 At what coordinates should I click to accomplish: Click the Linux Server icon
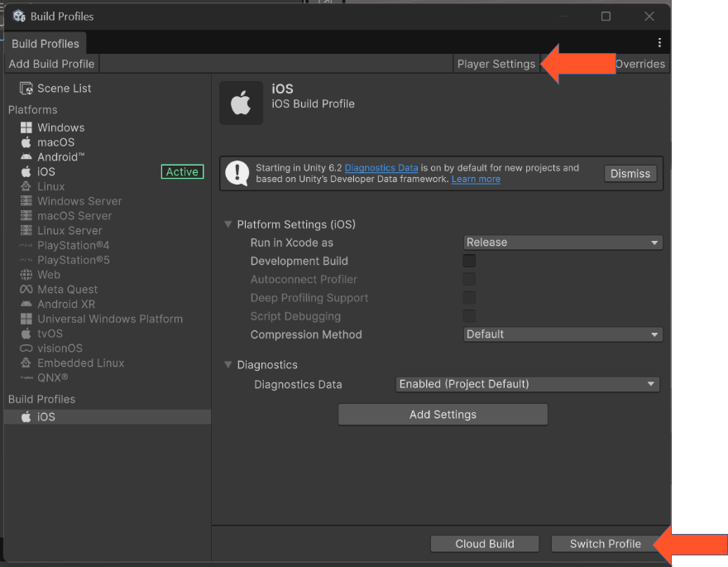point(26,231)
